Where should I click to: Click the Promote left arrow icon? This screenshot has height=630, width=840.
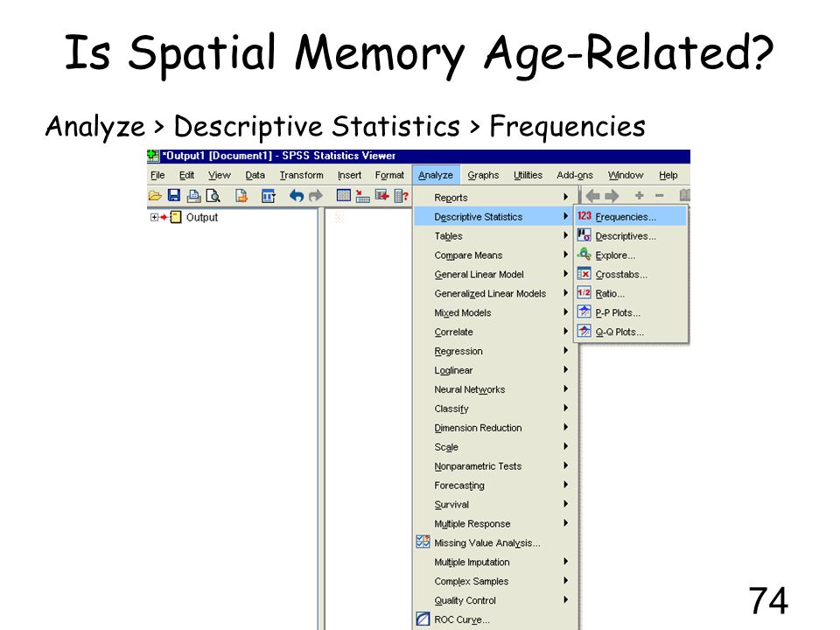pyautogui.click(x=592, y=196)
